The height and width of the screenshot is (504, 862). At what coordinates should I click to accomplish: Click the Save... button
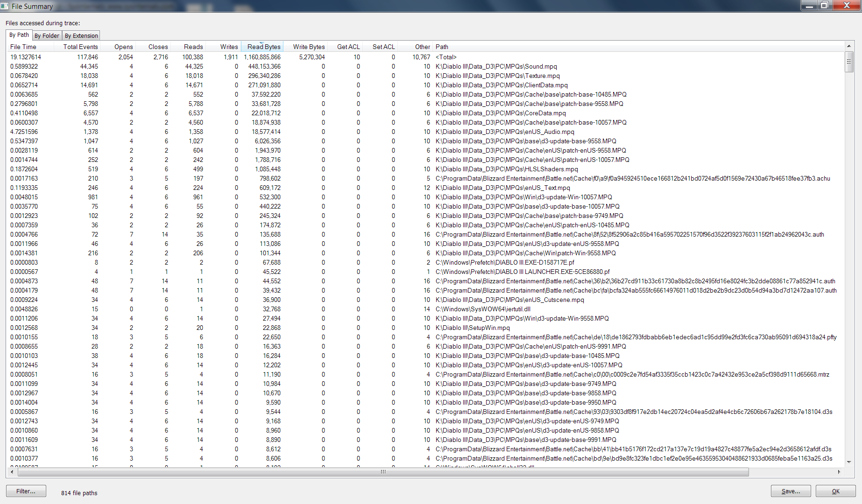click(791, 491)
